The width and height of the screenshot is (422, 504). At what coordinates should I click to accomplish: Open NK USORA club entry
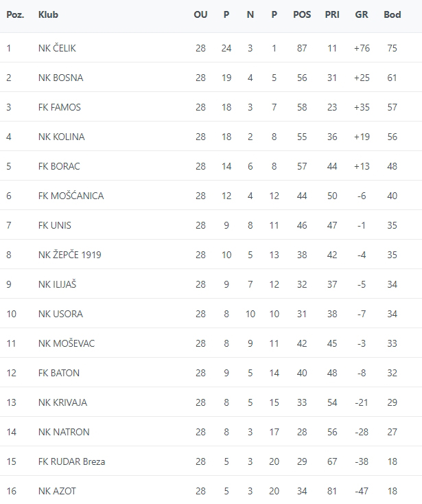pyautogui.click(x=60, y=314)
